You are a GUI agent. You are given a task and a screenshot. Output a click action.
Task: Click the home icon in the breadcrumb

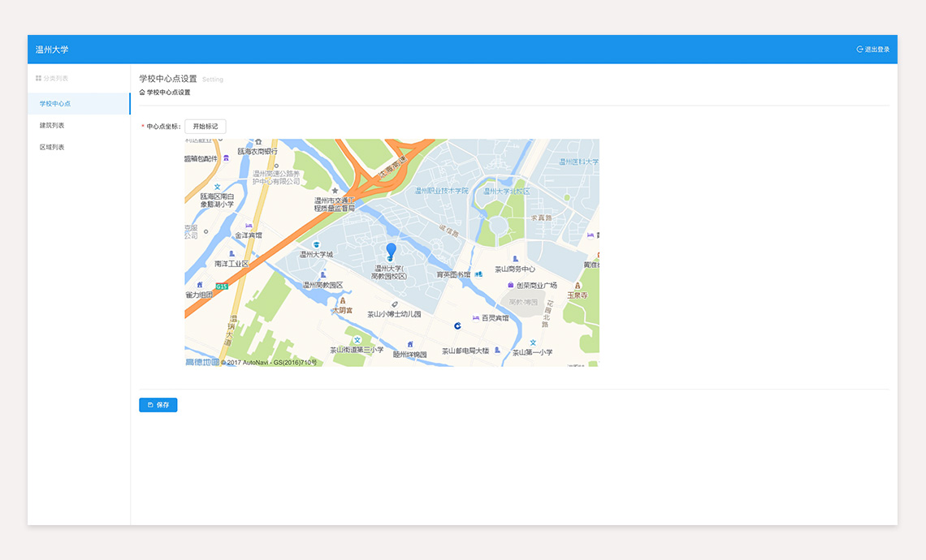tap(142, 93)
